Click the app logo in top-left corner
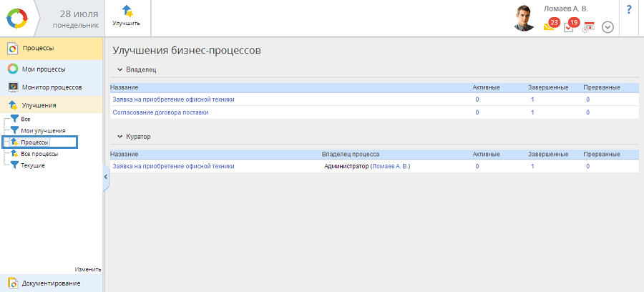Image resolution: width=644 pixels, height=292 pixels. pos(16,17)
